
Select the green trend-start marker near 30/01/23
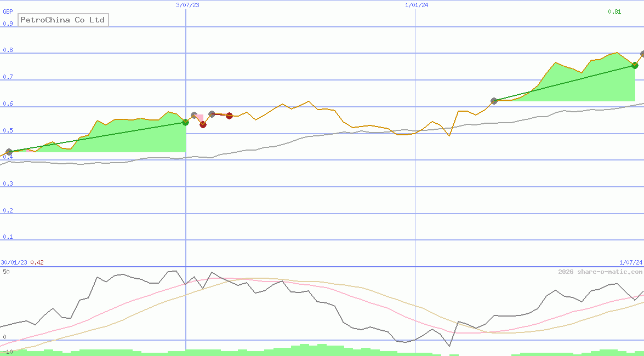point(9,152)
